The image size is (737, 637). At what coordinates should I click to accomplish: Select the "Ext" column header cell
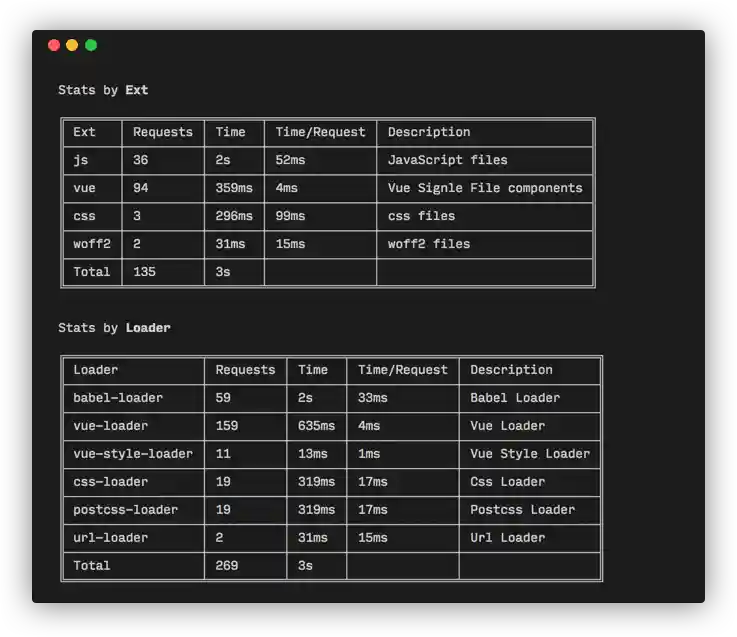pyautogui.click(x=85, y=132)
